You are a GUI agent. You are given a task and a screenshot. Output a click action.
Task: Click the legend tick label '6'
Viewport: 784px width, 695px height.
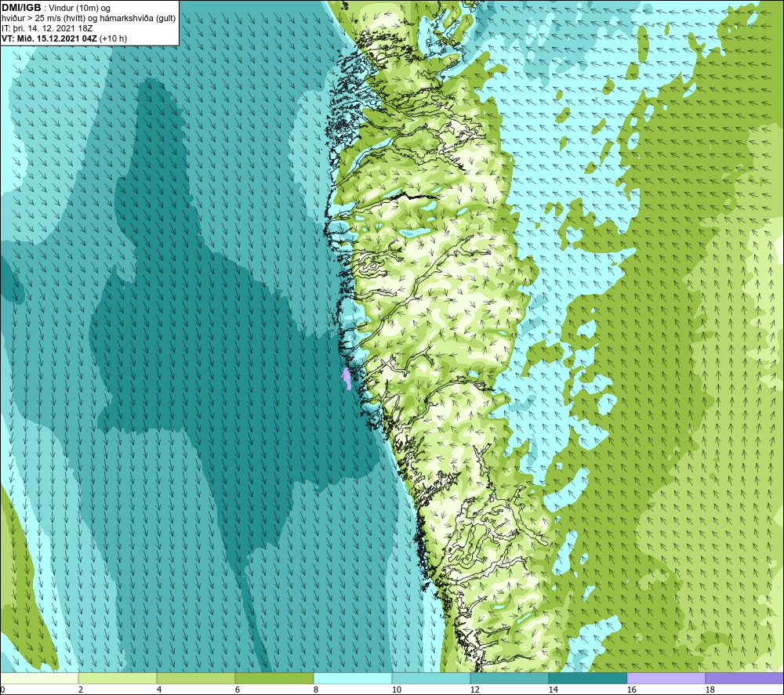tap(238, 690)
